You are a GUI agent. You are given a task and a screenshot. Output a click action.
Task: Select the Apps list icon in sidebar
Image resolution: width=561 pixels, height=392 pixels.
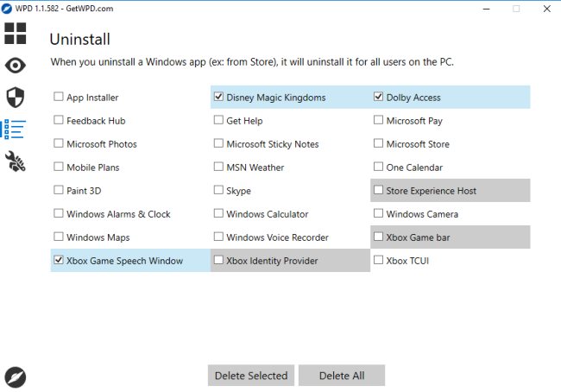click(x=15, y=130)
